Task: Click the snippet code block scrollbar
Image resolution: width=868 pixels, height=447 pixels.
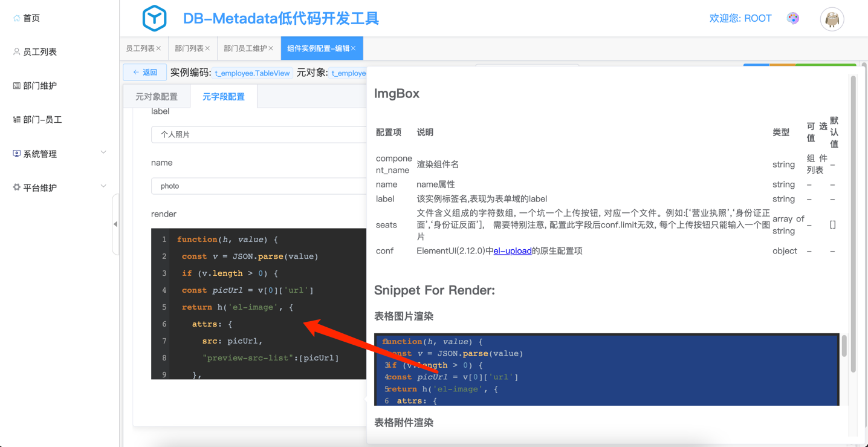Action: 844,347
